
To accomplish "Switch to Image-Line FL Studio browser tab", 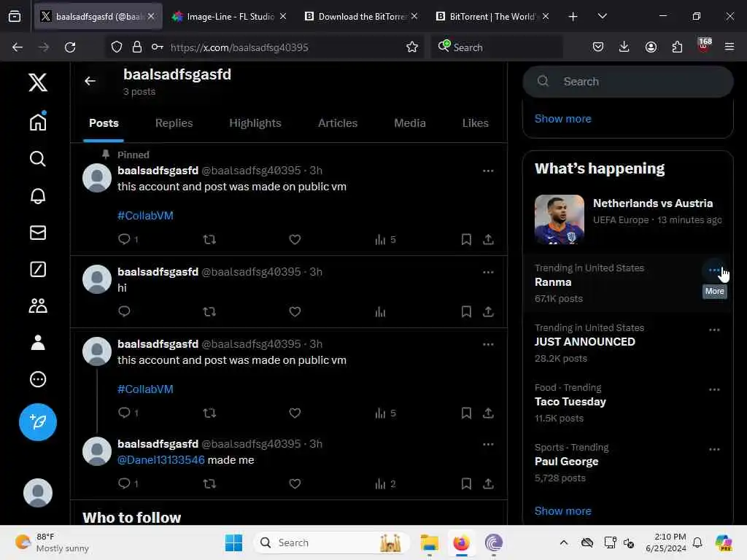I will coord(229,16).
